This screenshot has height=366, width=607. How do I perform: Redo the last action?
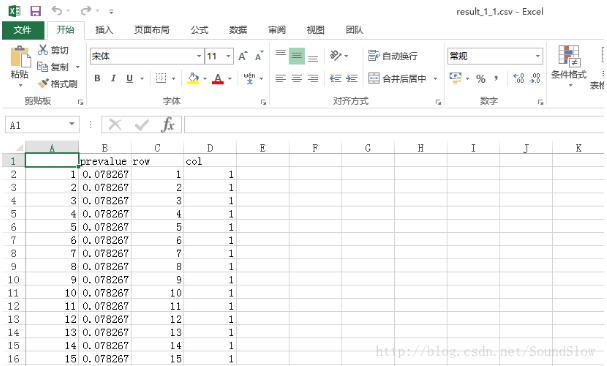point(86,10)
